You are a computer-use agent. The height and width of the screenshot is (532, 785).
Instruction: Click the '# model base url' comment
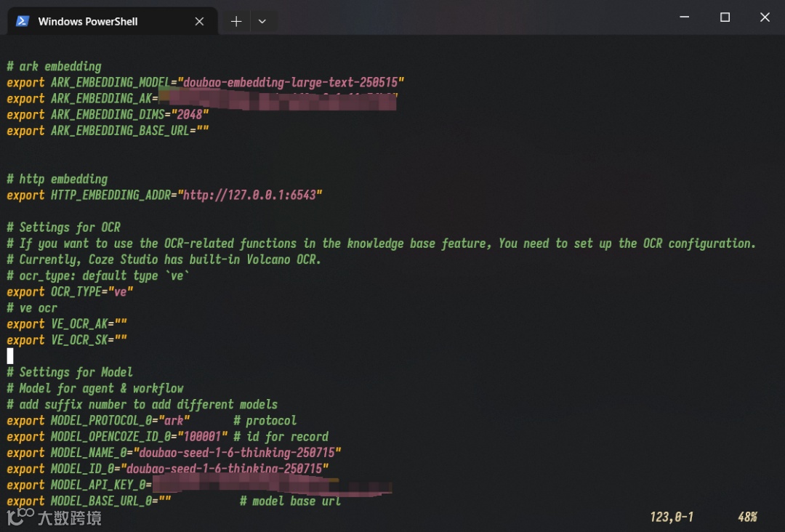coord(290,501)
